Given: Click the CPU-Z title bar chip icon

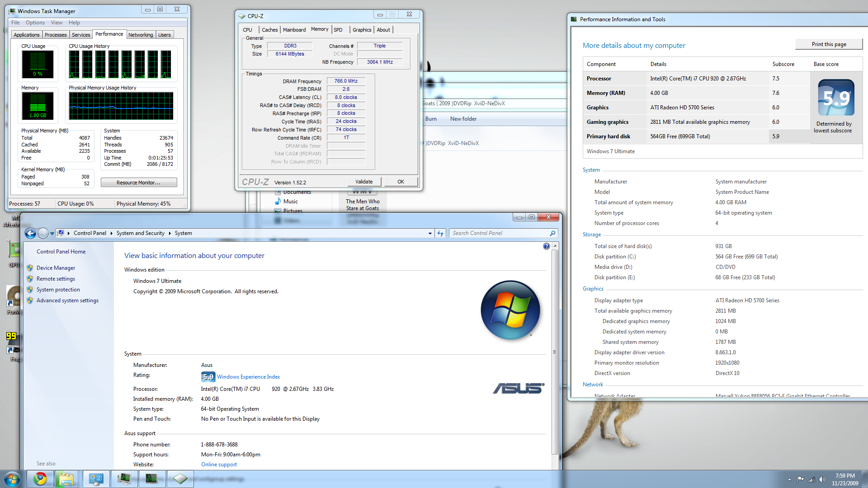Looking at the screenshot, I should point(242,16).
